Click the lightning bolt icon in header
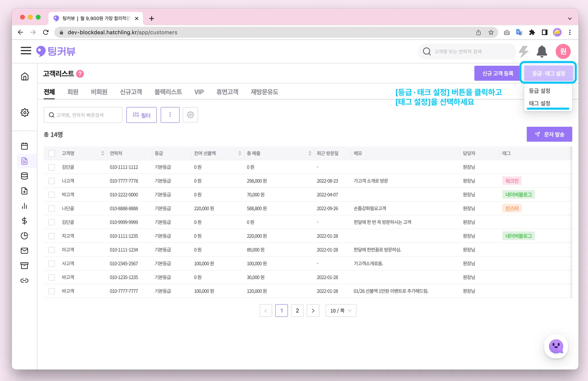The width and height of the screenshot is (588, 381). 524,51
